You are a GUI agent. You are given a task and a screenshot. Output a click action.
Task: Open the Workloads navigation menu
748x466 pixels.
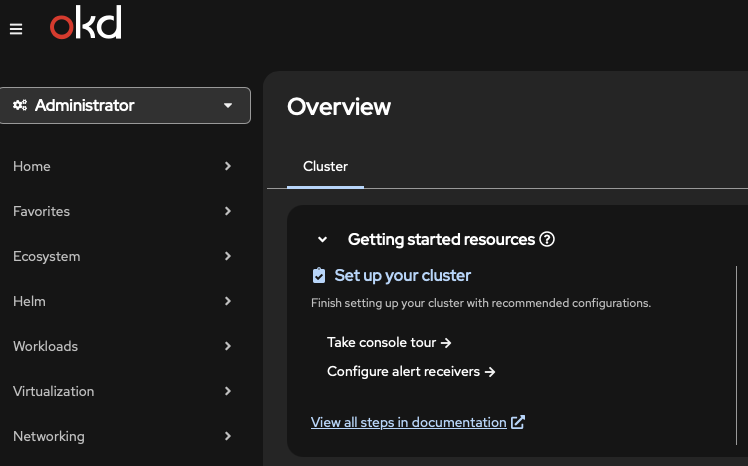click(x=122, y=346)
